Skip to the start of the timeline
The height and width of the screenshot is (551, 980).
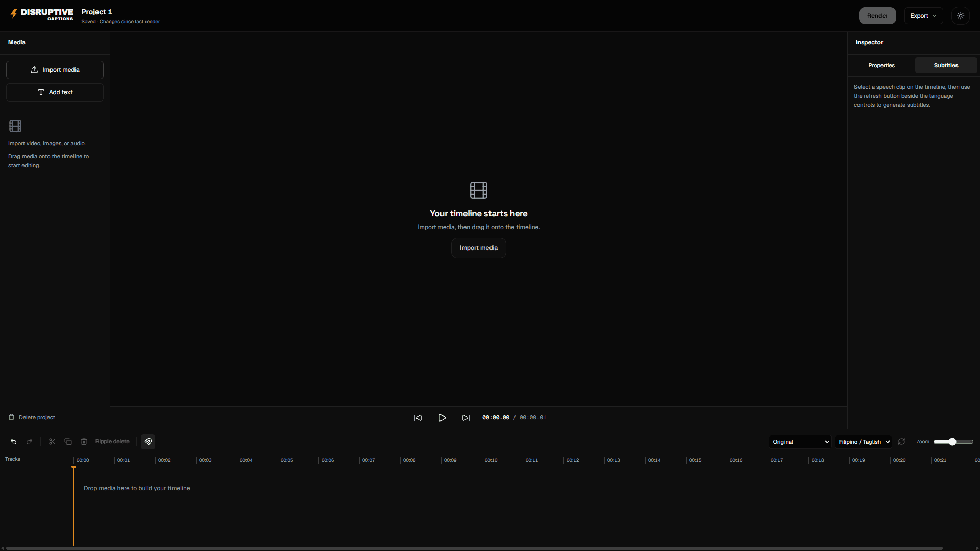tap(418, 418)
